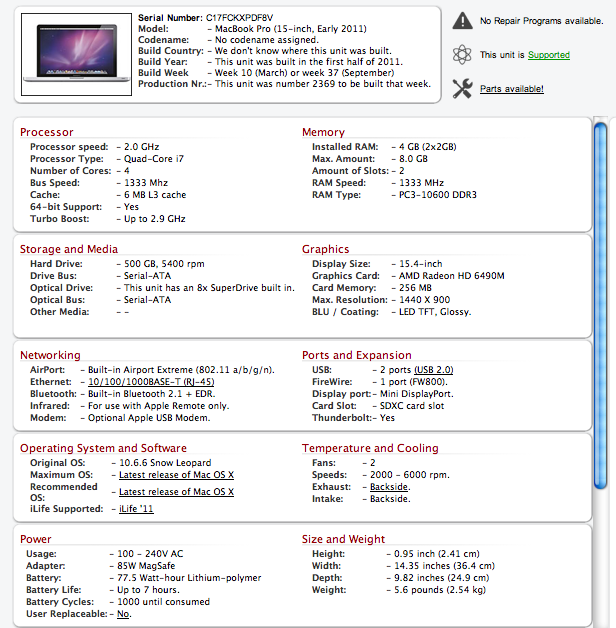Viewport: 616px width, 628px height.
Task: Follow the USB 2.0 link
Action: 433,370
